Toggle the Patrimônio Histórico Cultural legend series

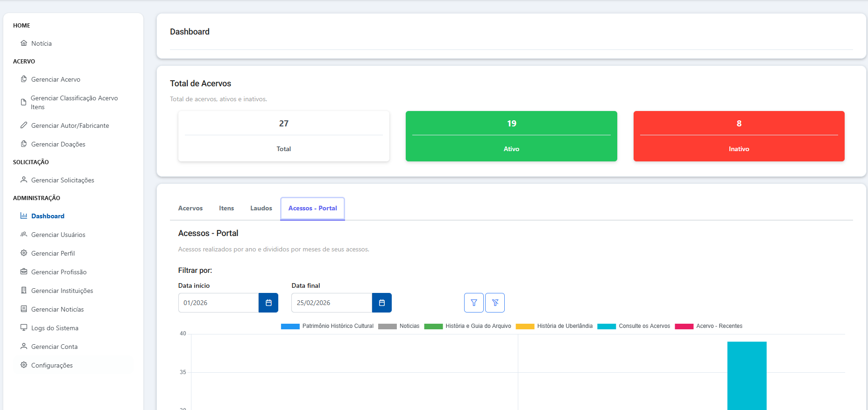pos(290,327)
